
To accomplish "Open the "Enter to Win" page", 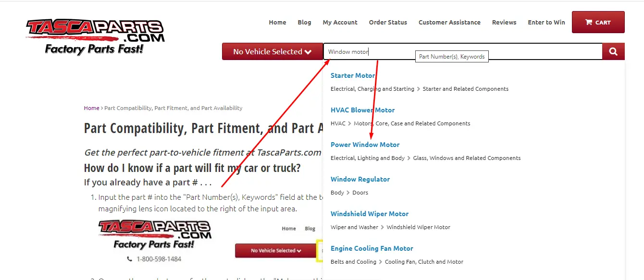I will click(546, 22).
